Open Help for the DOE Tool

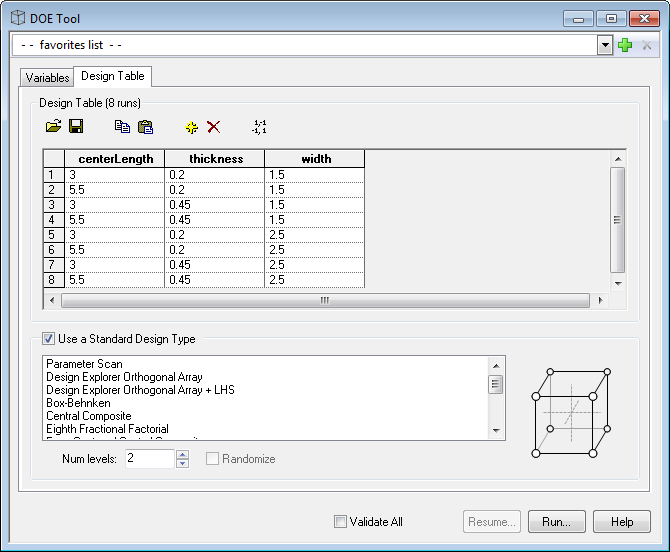[621, 521]
